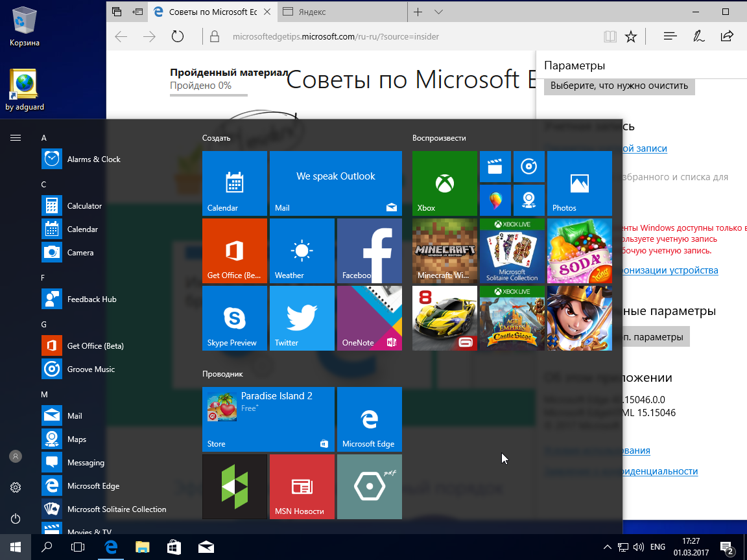Open the Maps small tile
The height and width of the screenshot is (560, 747).
tap(529, 200)
